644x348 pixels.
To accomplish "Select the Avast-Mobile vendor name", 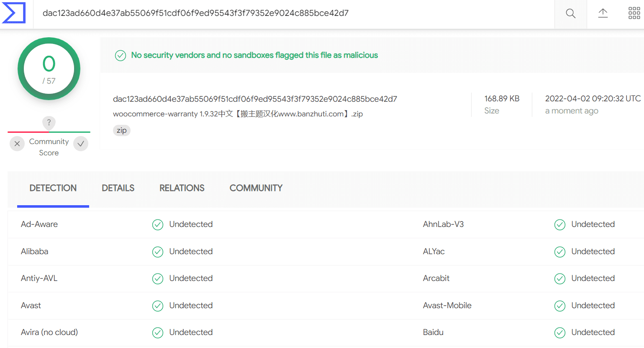I will coord(447,305).
